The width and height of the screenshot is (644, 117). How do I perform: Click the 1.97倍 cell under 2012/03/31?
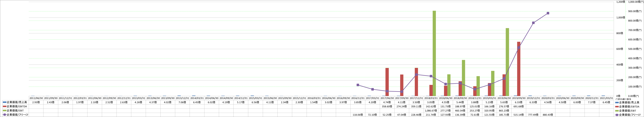click(x=80, y=102)
